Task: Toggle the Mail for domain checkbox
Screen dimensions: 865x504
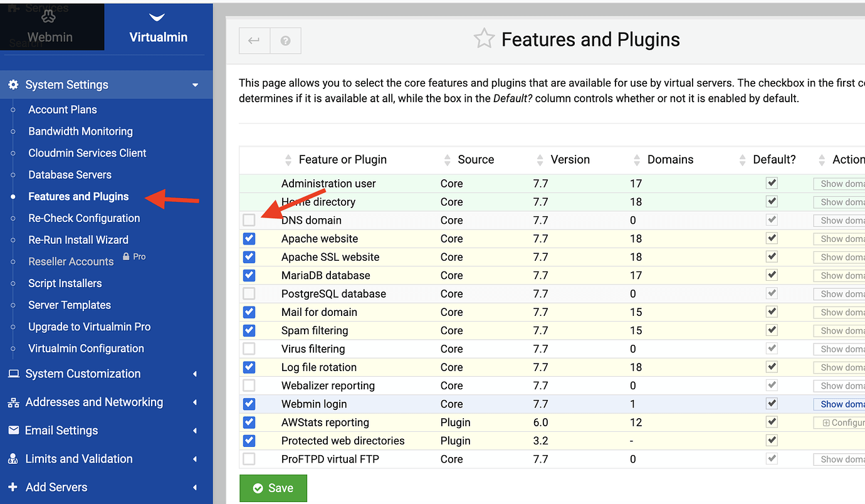Action: (249, 312)
